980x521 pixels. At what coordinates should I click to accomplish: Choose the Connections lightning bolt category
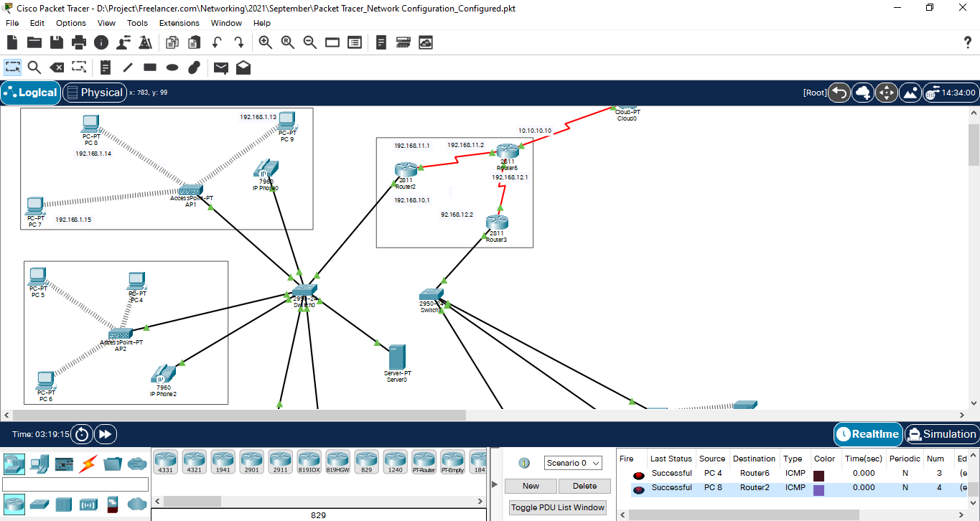coord(89,464)
